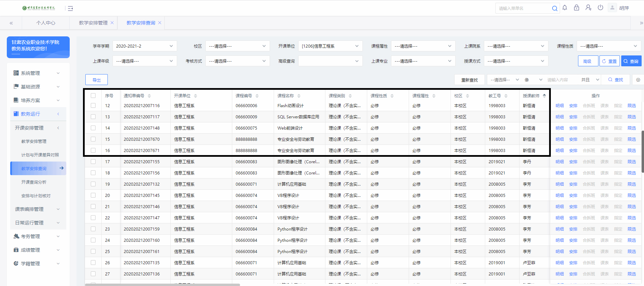Collapse sidebar with the hamburger menu icon
This screenshot has width=644, height=286.
pyautogui.click(x=70, y=9)
